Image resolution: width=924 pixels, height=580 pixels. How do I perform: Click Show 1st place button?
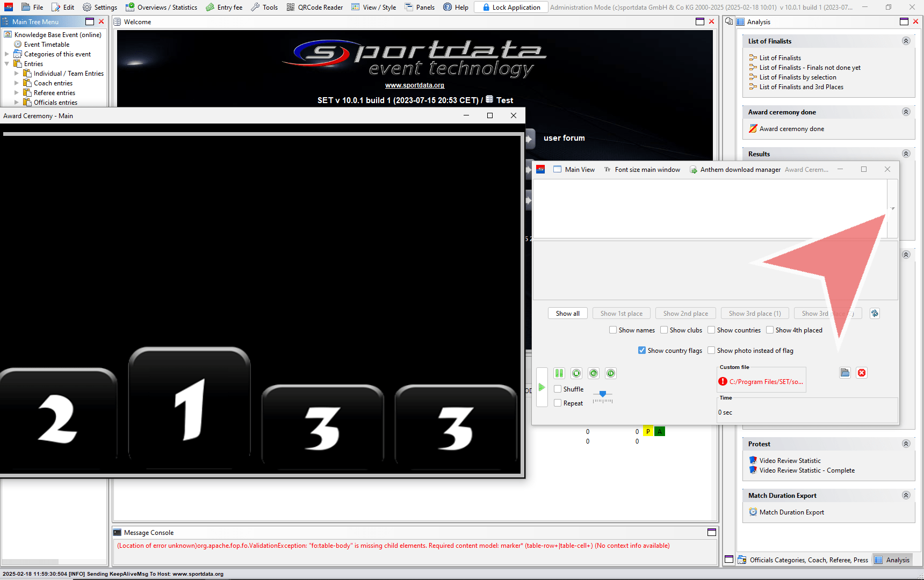622,313
